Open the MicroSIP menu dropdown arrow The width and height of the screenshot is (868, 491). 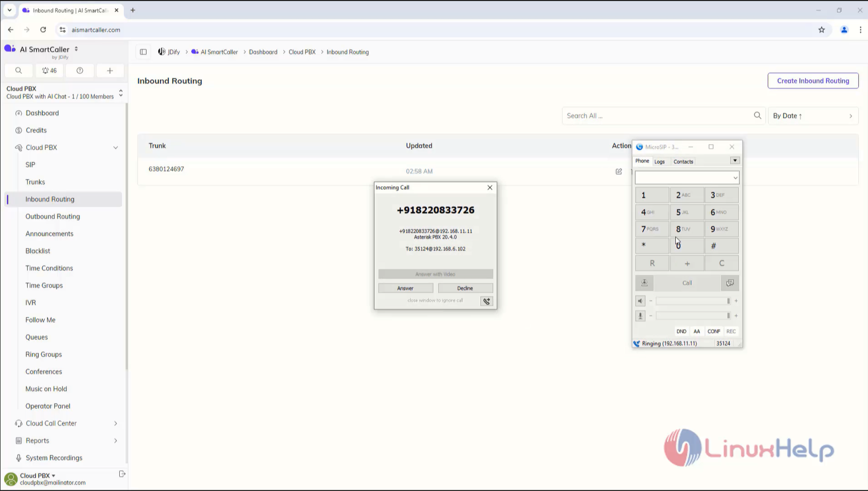(735, 161)
